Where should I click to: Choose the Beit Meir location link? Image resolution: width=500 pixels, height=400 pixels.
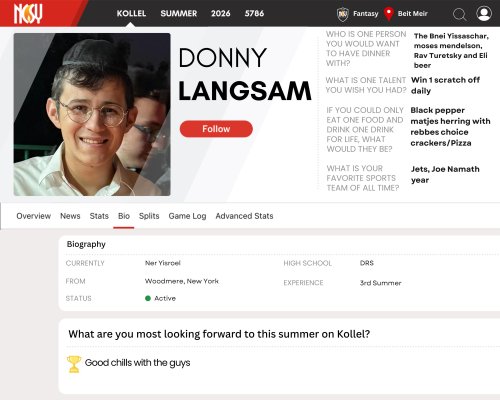[x=412, y=14]
